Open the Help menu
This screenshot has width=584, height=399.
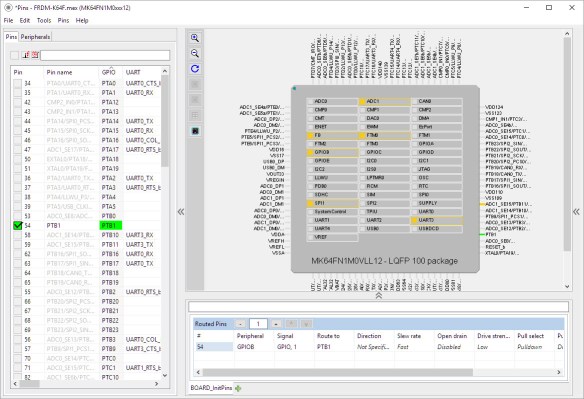pos(82,20)
